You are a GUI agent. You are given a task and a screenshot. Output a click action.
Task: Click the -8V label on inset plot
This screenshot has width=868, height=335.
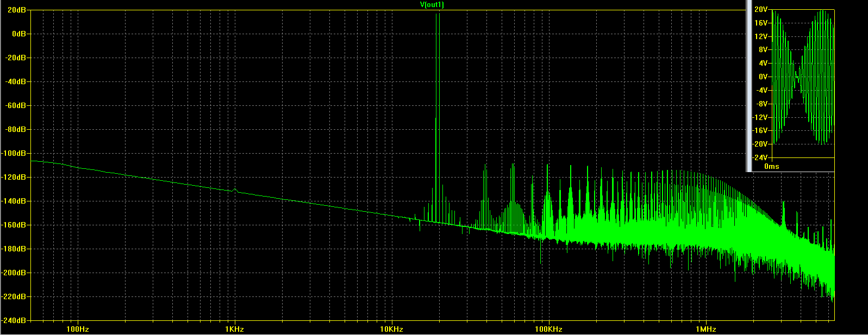point(761,104)
